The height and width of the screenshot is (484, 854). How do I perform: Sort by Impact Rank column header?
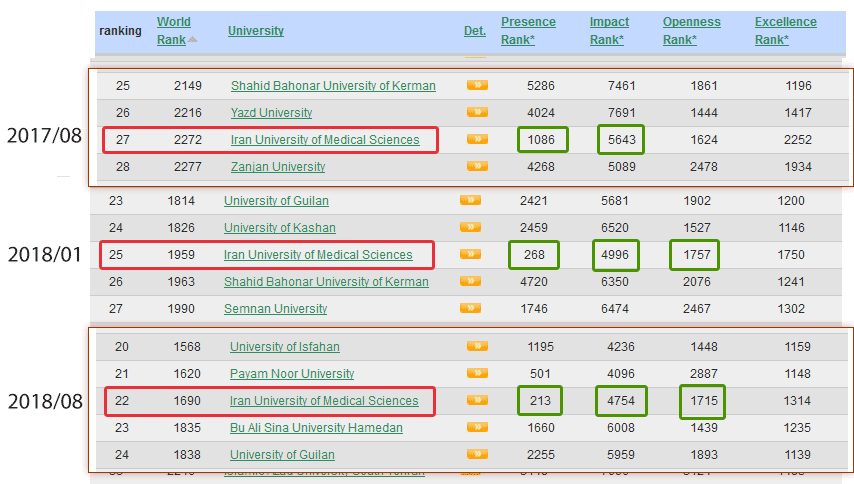pyautogui.click(x=609, y=30)
